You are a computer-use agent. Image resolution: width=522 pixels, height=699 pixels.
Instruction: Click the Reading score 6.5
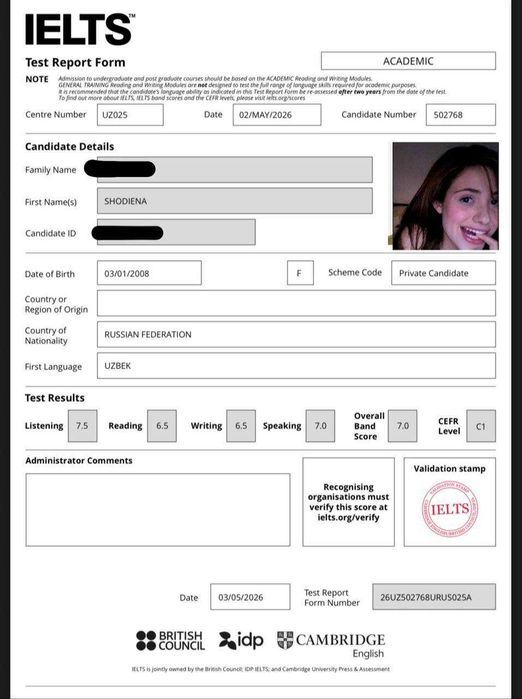[162, 426]
